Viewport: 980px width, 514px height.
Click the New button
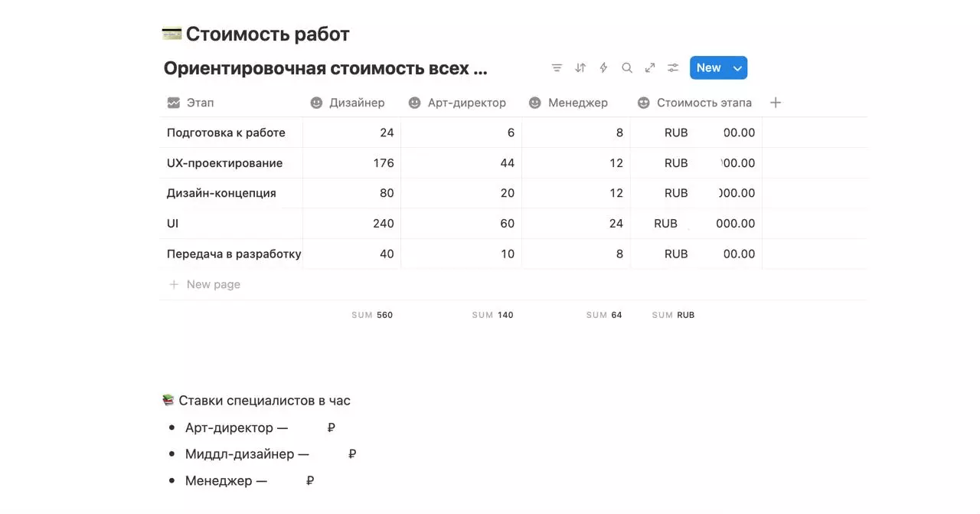pyautogui.click(x=709, y=67)
